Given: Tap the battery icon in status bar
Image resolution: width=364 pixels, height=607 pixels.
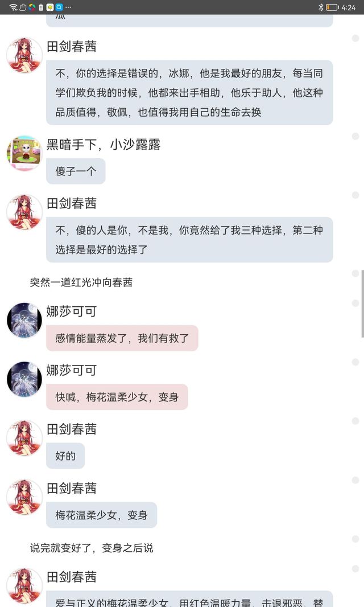Looking at the screenshot, I should (332, 7).
